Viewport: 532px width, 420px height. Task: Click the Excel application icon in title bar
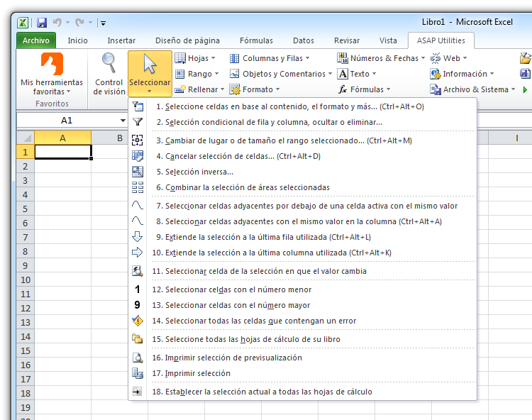[23, 23]
